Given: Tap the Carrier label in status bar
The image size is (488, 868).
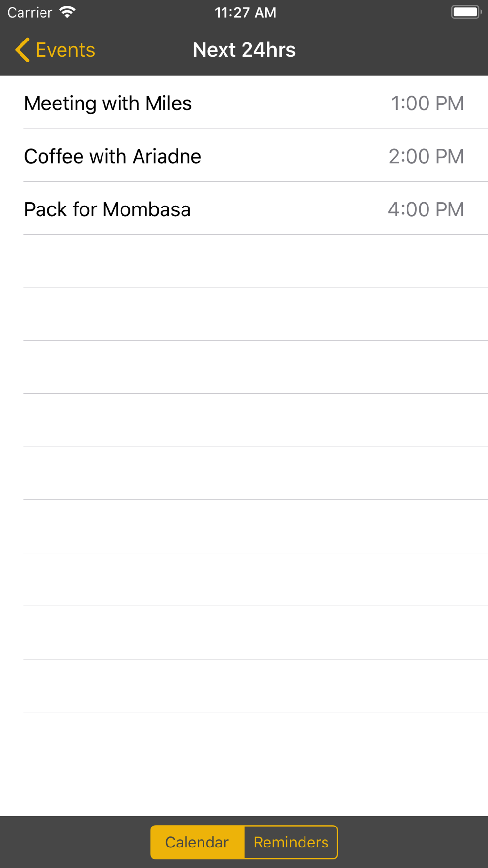Looking at the screenshot, I should [x=30, y=12].
